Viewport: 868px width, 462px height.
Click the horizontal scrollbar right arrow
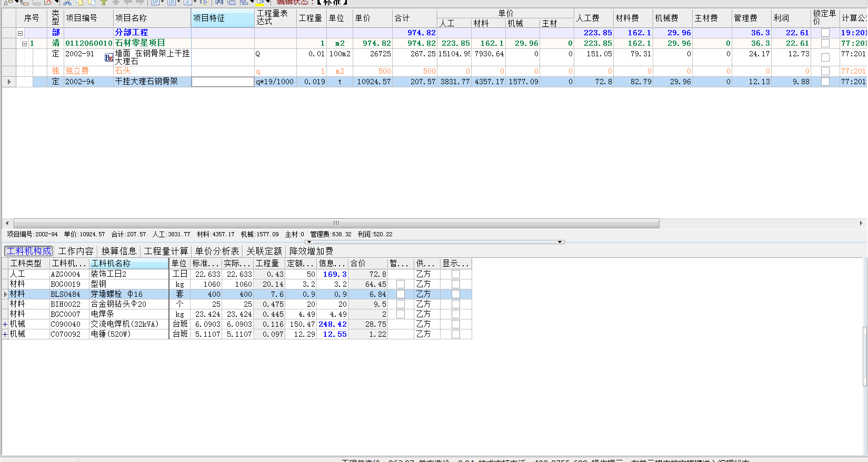(861, 223)
